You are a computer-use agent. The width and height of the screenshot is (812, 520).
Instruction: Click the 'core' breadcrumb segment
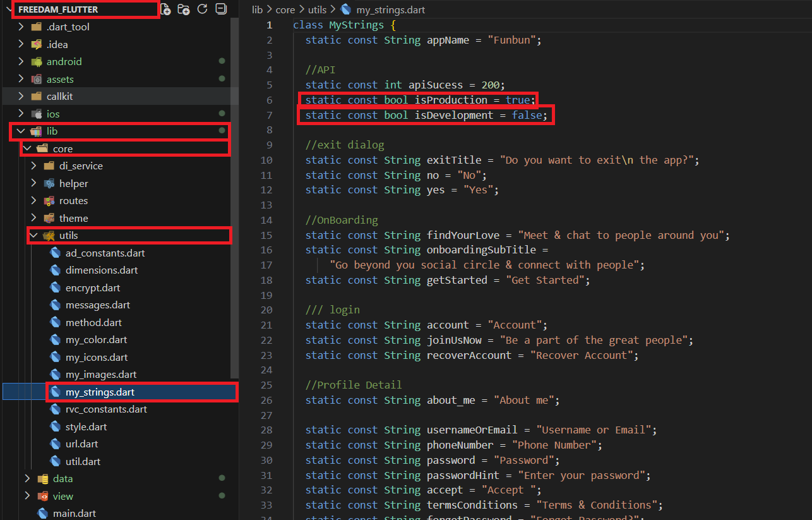[285, 10]
